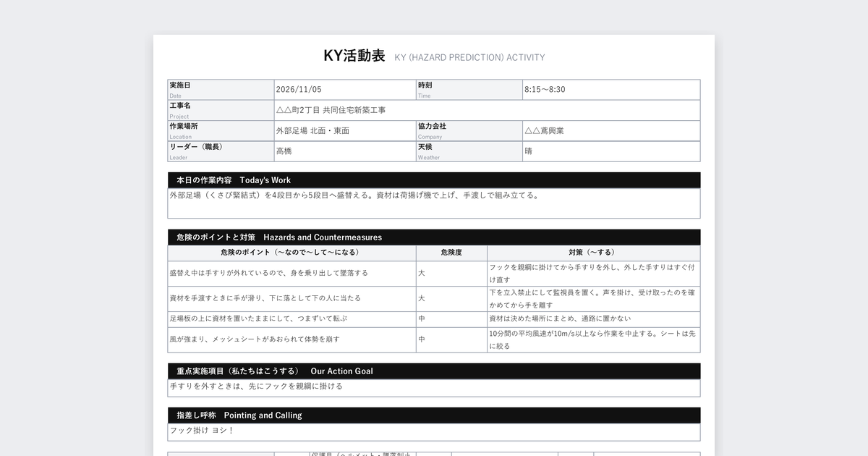868x456 pixels.
Task: Click the 時刻 label cell
Action: [469, 90]
